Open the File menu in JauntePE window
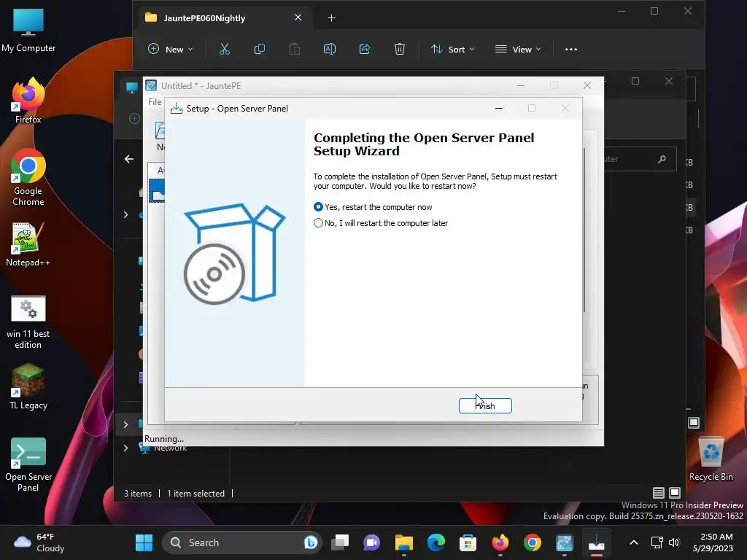 [x=155, y=102]
